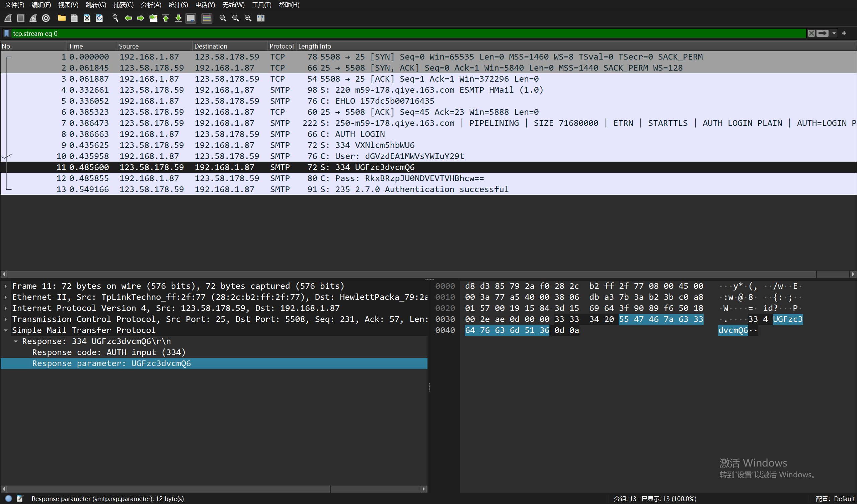Click the zoom in magnifier icon
Viewport: 857px width, 504px height.
(x=223, y=18)
